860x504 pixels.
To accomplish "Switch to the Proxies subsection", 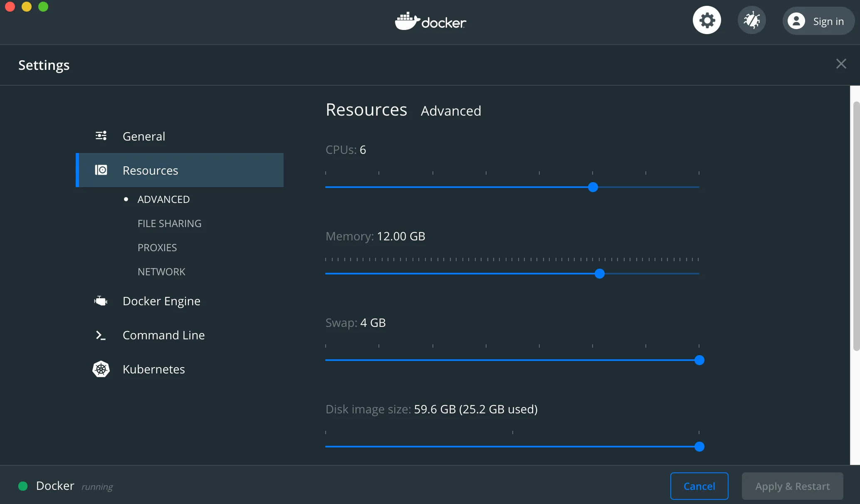I will tap(157, 247).
